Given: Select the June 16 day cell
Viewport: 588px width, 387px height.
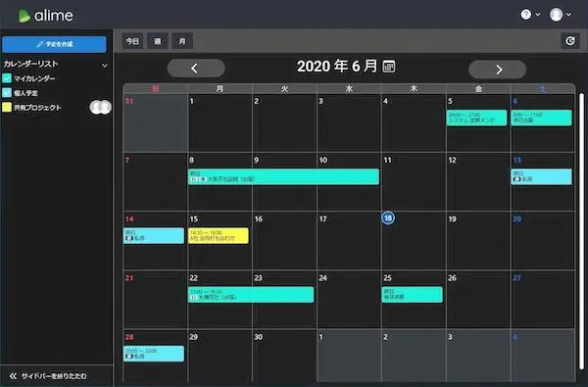Looking at the screenshot, I should (x=284, y=241).
